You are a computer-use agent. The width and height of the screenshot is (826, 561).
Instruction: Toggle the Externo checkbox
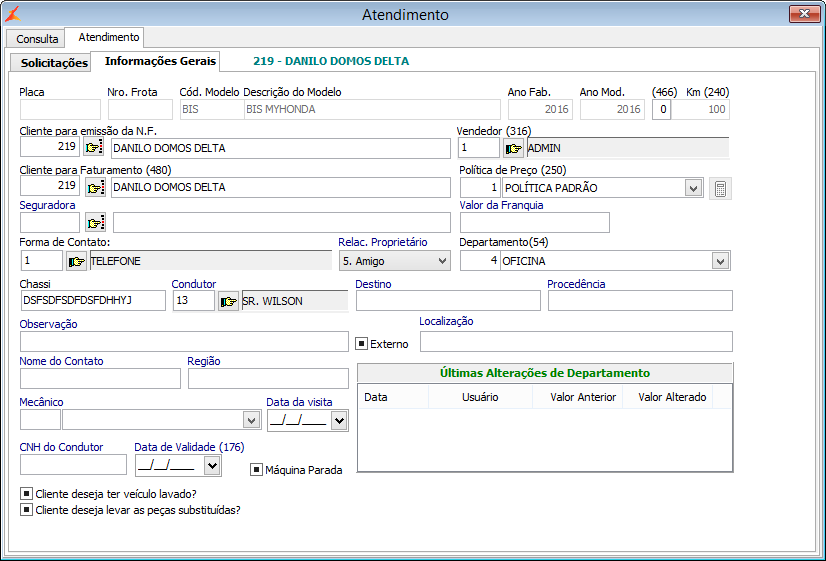tap(361, 343)
